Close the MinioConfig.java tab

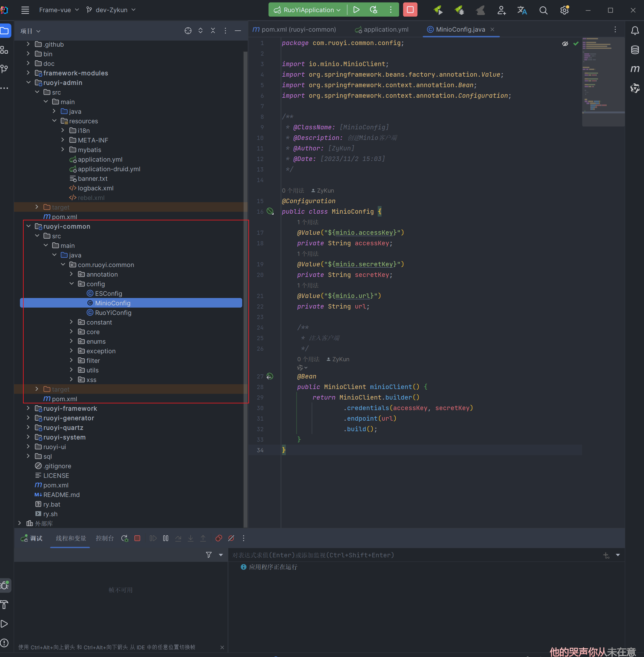[x=492, y=29]
